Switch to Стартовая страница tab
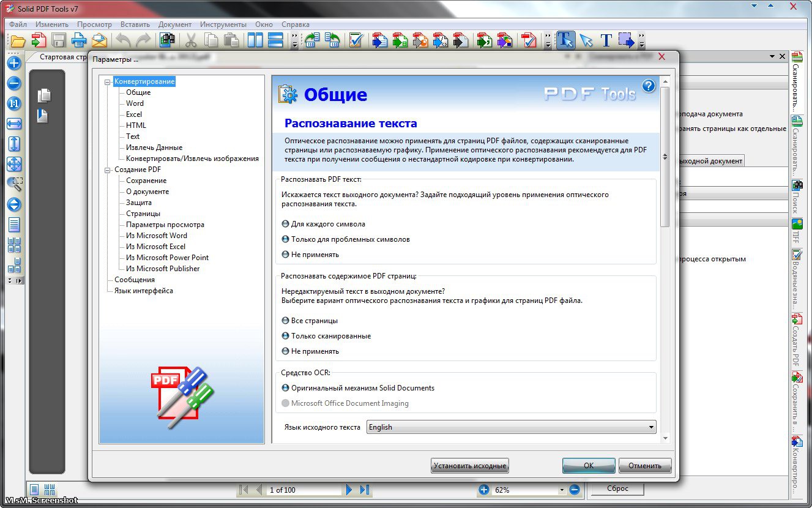 64,57
